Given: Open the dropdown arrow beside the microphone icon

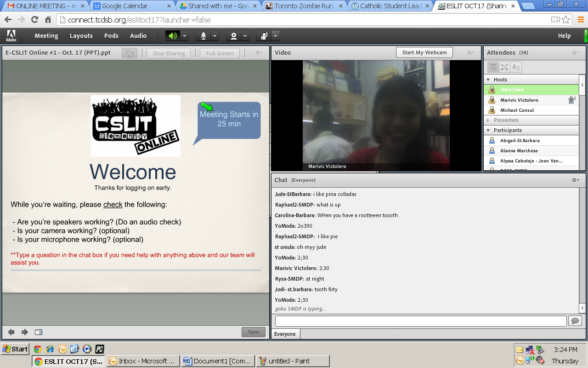Looking at the screenshot, I should [215, 36].
